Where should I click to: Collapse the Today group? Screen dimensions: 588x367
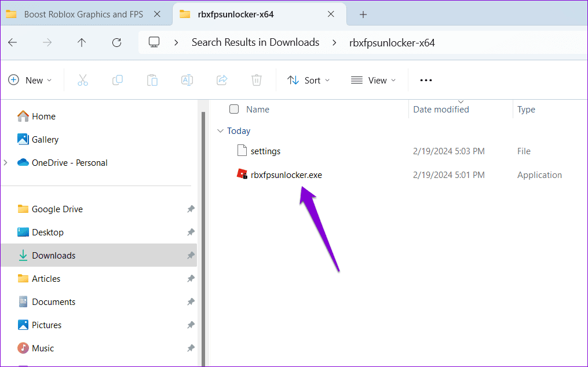[x=220, y=130]
